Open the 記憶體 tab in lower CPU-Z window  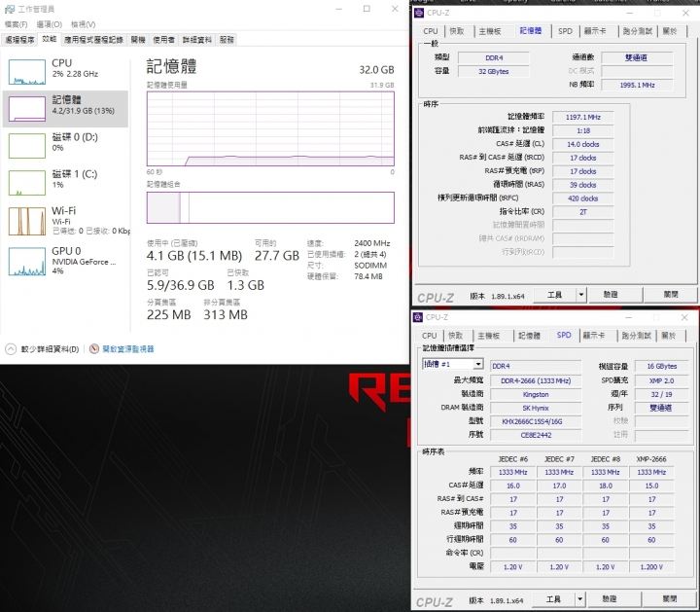(x=530, y=336)
